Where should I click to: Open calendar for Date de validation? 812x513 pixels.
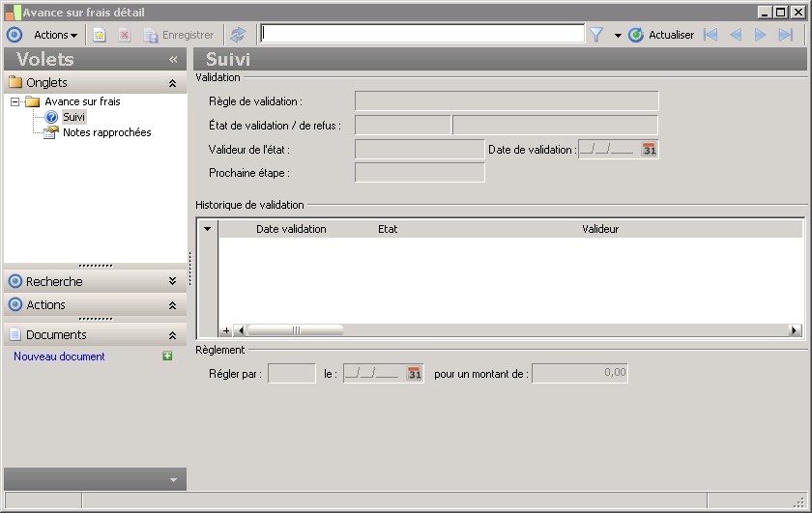[650, 150]
